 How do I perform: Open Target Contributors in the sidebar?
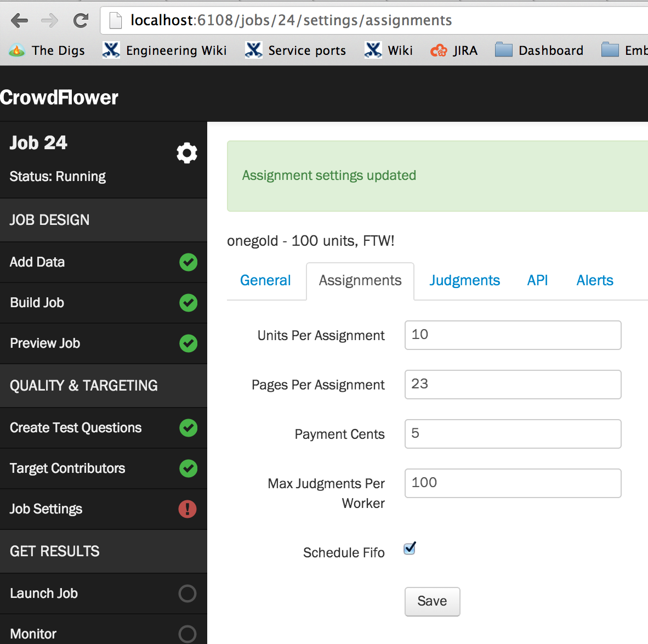[x=103, y=468]
